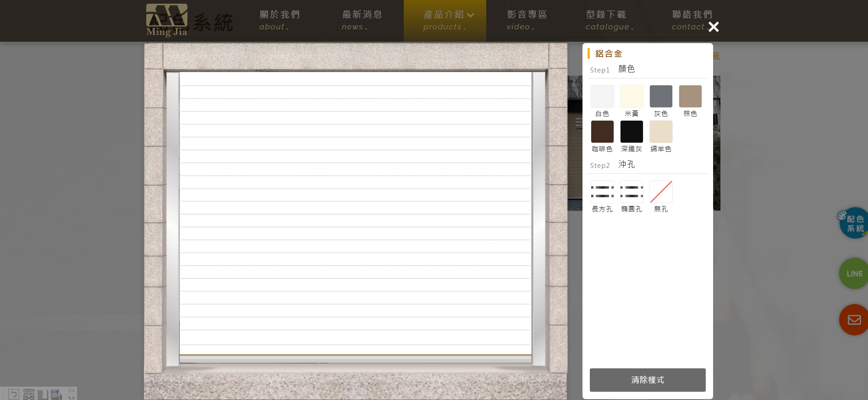The width and height of the screenshot is (868, 400).
Task: Pick the 米黃 beige color swatch
Action: [x=631, y=96]
